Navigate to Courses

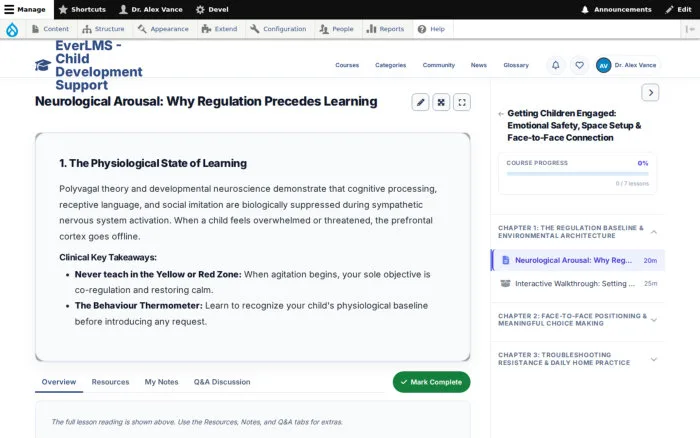(x=347, y=65)
